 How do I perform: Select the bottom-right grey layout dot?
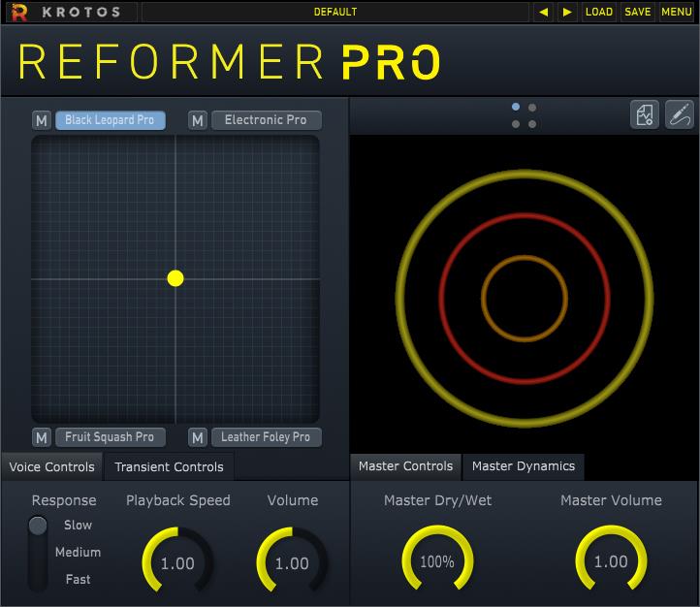pos(532,124)
